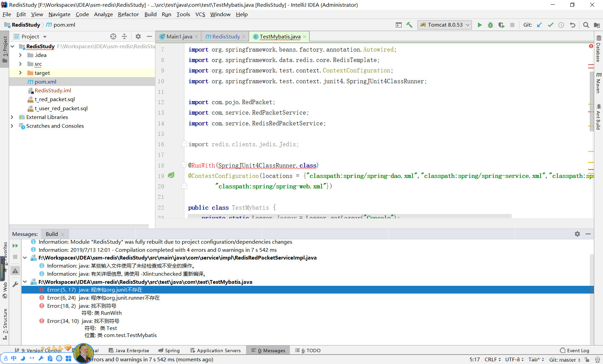The height and width of the screenshot is (364, 603).
Task: Open Messages panel settings gear
Action: [x=577, y=234]
